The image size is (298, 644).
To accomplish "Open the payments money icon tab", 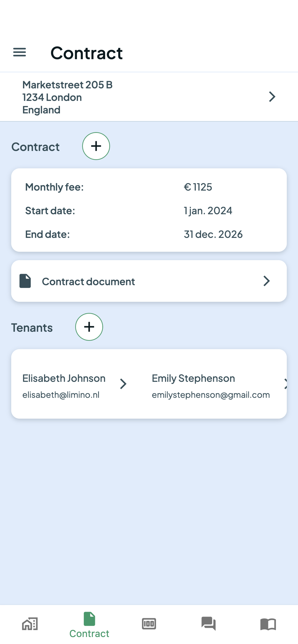I will 149,624.
